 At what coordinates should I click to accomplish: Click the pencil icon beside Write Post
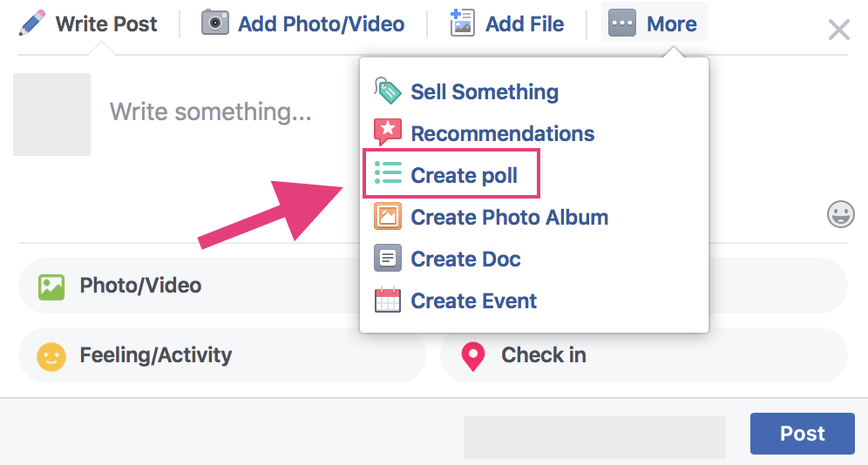[x=31, y=24]
